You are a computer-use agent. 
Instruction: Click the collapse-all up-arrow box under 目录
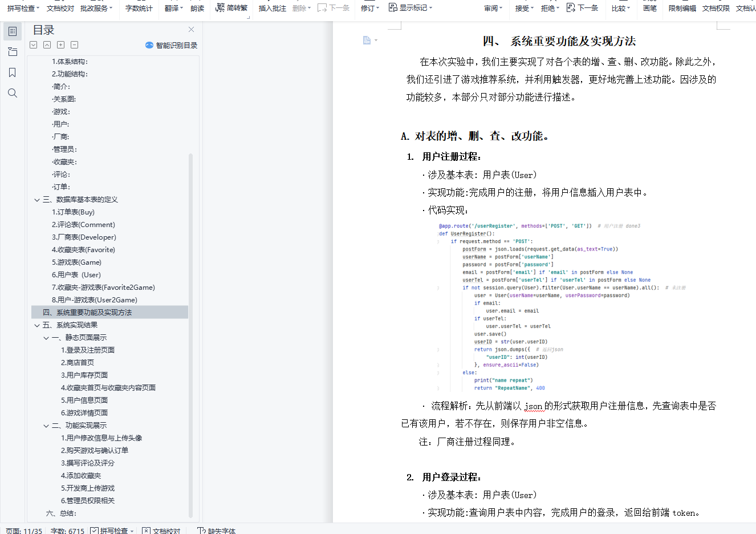(x=47, y=45)
